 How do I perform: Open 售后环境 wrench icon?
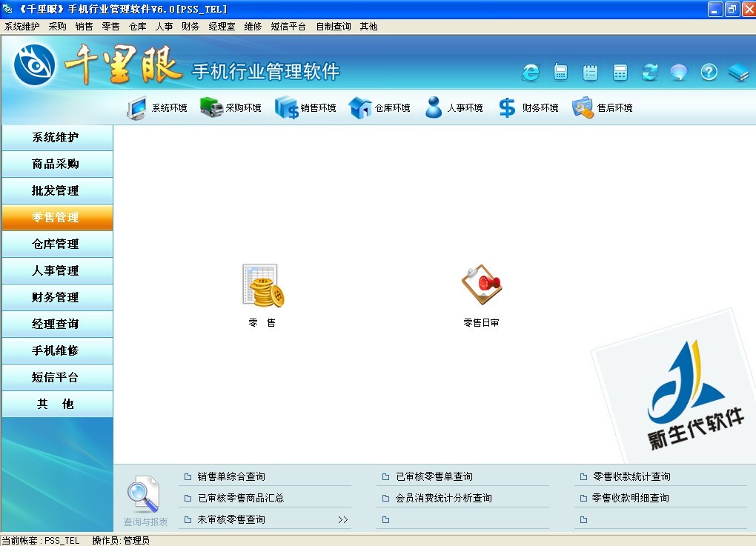click(x=583, y=107)
